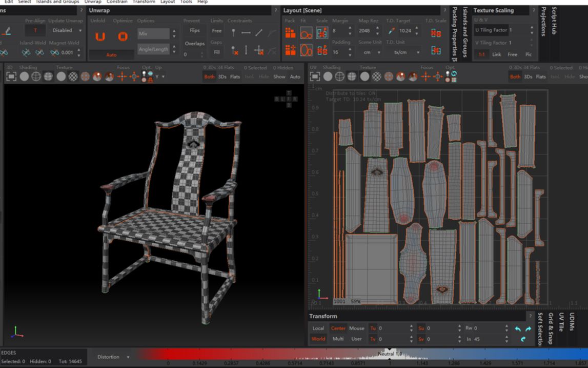Click the lower Scale icon in Layout panel
Screen dimensions: 588x368
tap(322, 50)
